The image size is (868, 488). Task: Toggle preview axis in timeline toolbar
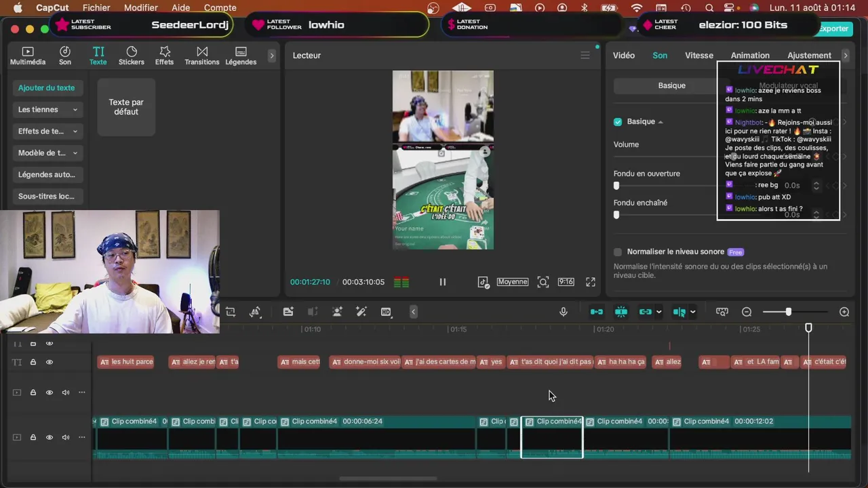click(679, 312)
